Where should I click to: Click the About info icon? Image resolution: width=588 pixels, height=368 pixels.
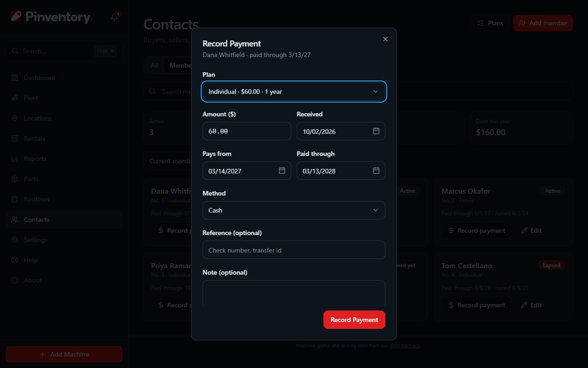[15, 280]
